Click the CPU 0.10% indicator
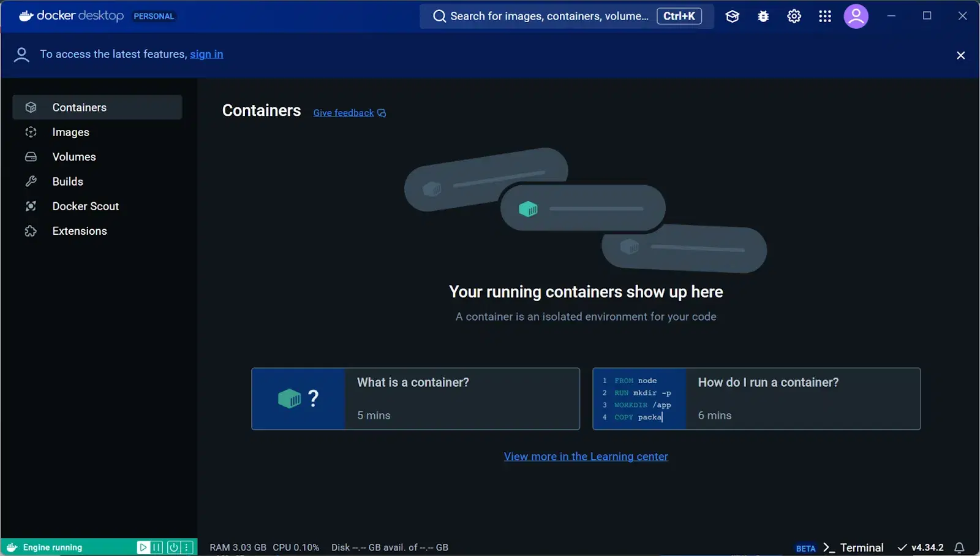 296,547
